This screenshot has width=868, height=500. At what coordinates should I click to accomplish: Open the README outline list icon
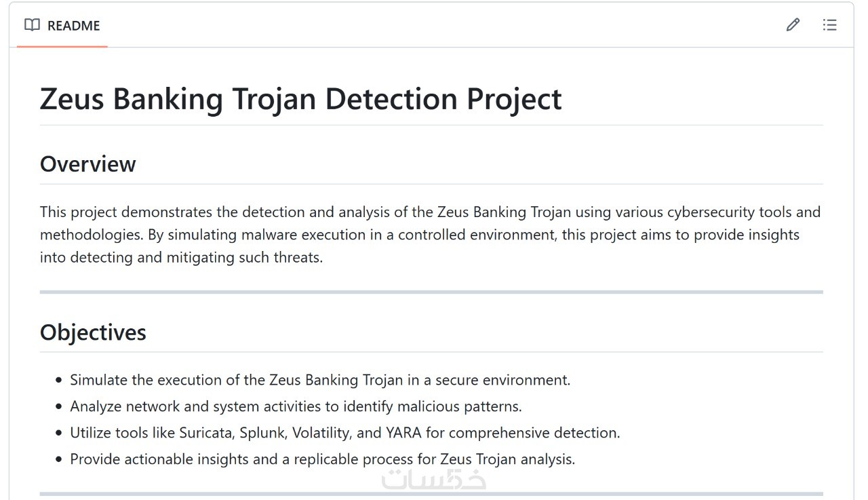(x=829, y=25)
